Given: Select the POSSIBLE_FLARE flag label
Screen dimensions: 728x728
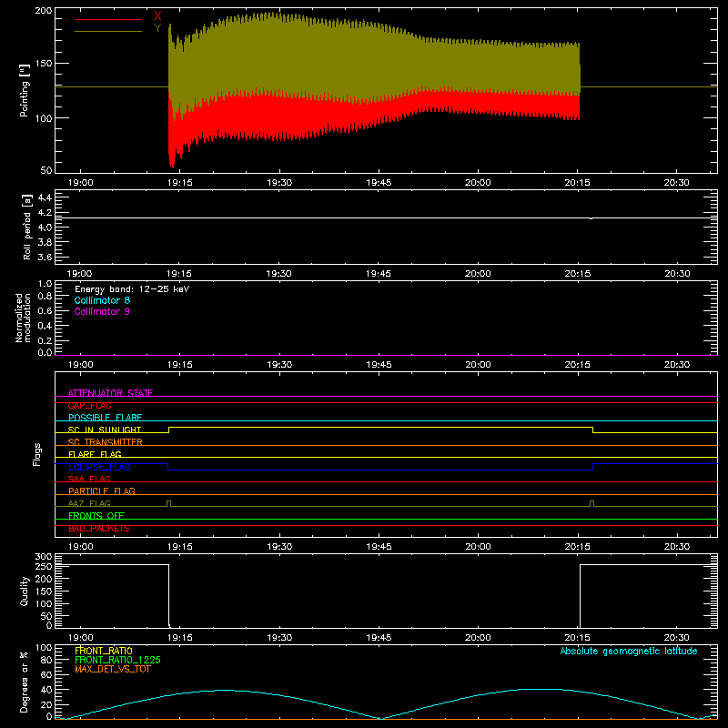Looking at the screenshot, I should [105, 418].
